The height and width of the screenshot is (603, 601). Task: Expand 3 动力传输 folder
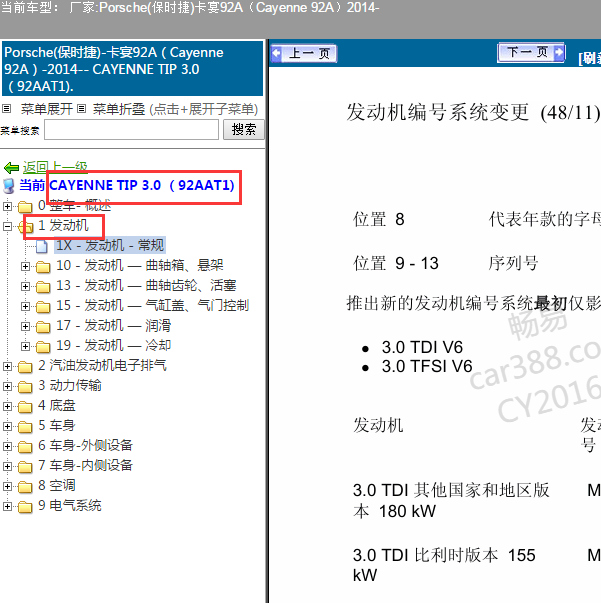7,386
